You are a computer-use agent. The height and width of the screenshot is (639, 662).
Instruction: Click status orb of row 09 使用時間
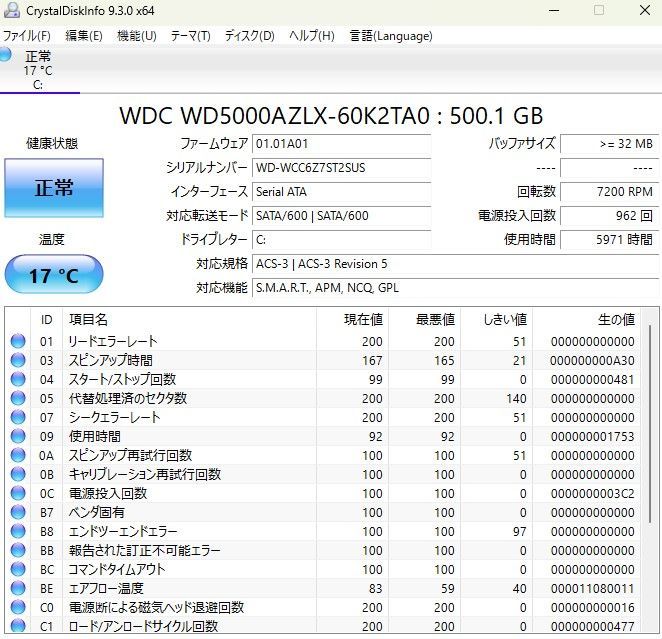point(18,436)
